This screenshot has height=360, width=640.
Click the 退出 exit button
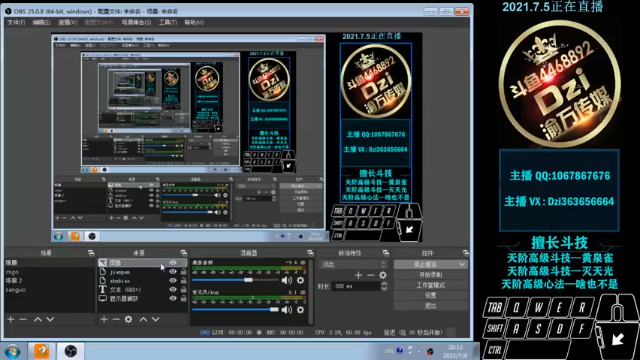coord(431,305)
